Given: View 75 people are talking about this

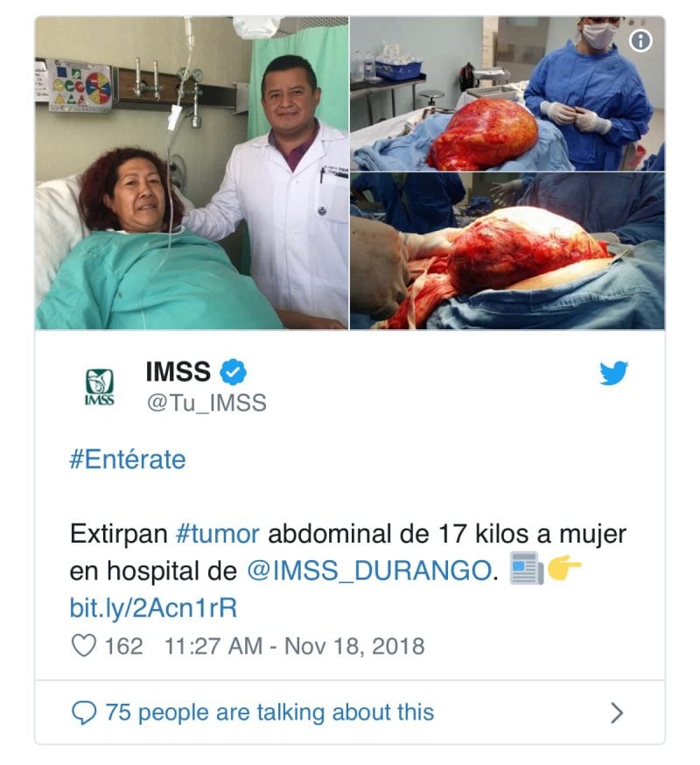Looking at the screenshot, I should 269,712.
